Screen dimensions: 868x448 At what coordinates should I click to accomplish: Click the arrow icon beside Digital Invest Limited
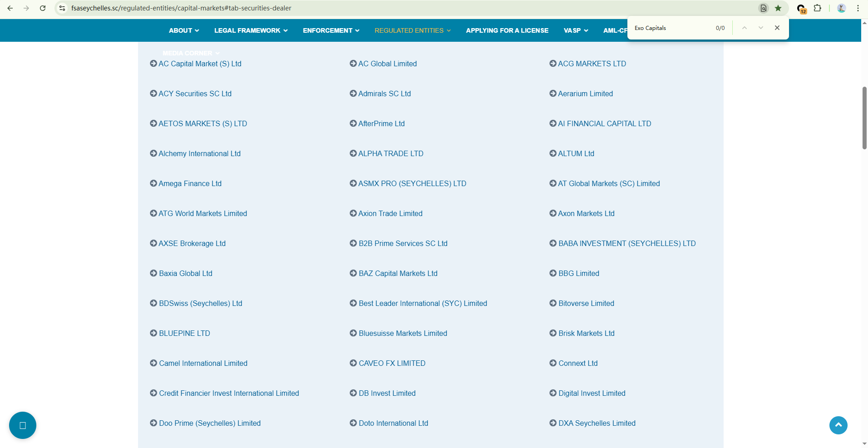pos(553,393)
